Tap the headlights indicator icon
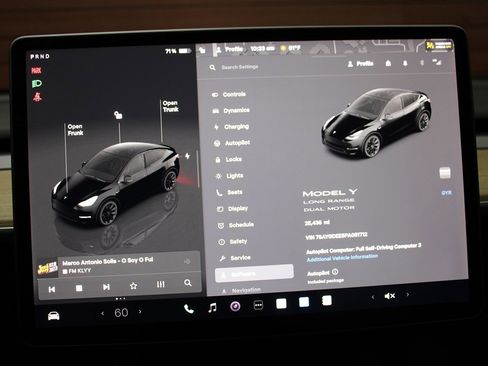Screen dimensions: 488x366 coord(37,84)
